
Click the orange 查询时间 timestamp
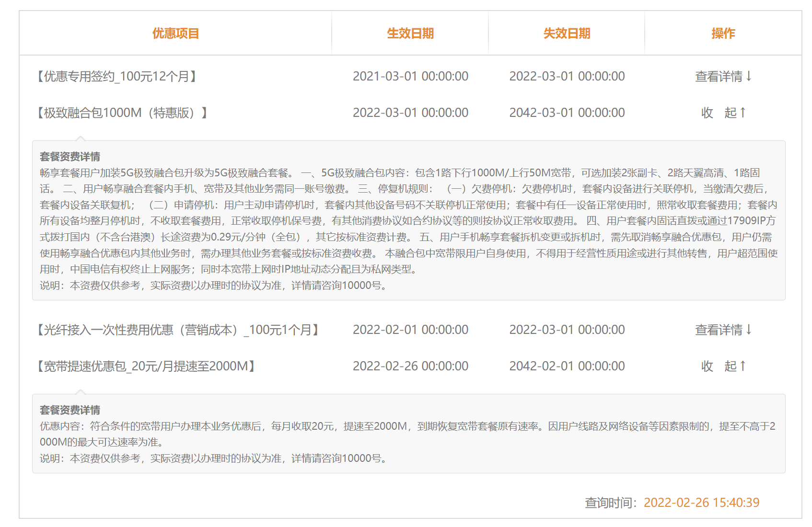point(701,503)
